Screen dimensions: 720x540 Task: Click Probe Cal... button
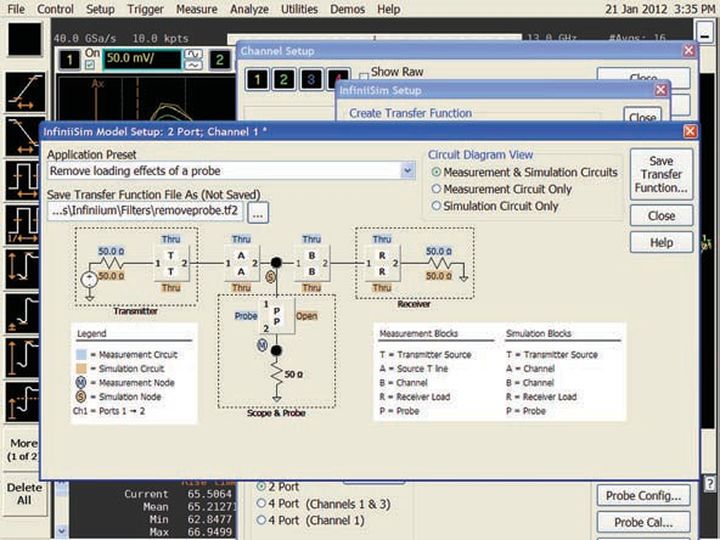click(x=643, y=523)
